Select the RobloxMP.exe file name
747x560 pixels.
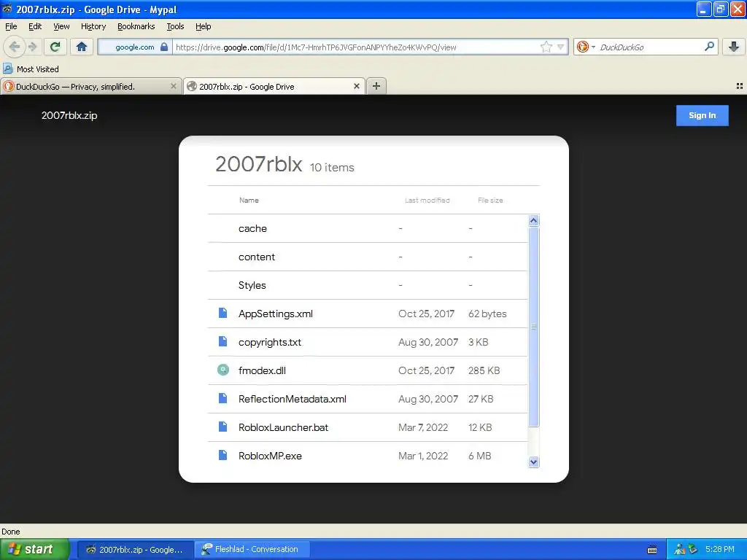pyautogui.click(x=270, y=456)
